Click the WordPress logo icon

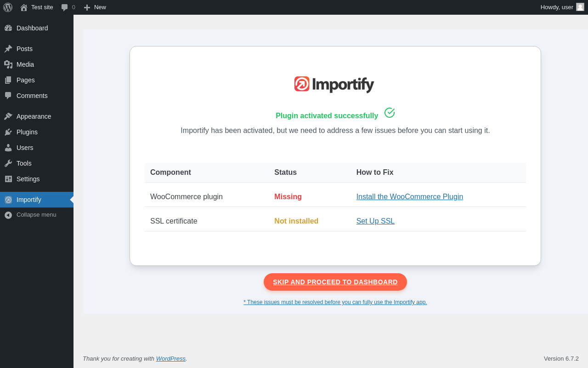click(x=8, y=7)
